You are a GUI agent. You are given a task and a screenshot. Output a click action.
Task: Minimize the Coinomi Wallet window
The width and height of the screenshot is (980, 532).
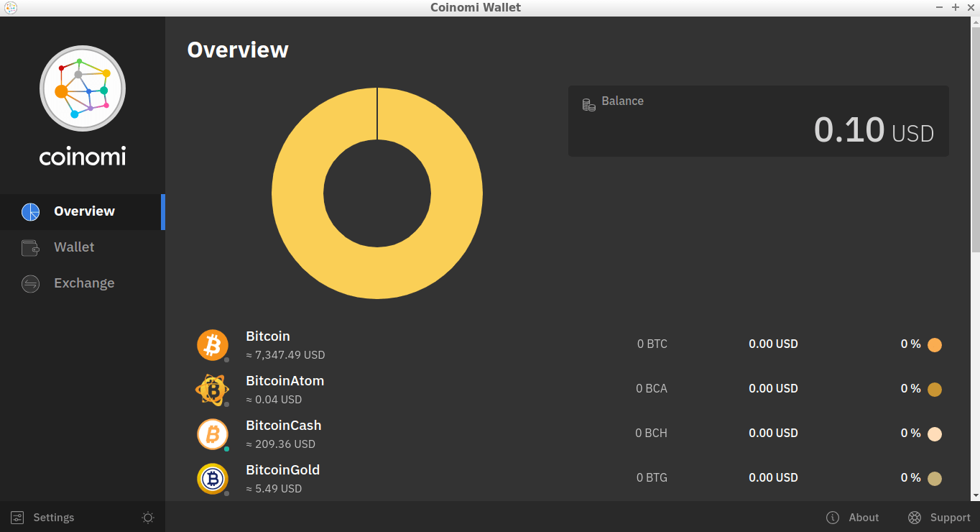coord(940,7)
